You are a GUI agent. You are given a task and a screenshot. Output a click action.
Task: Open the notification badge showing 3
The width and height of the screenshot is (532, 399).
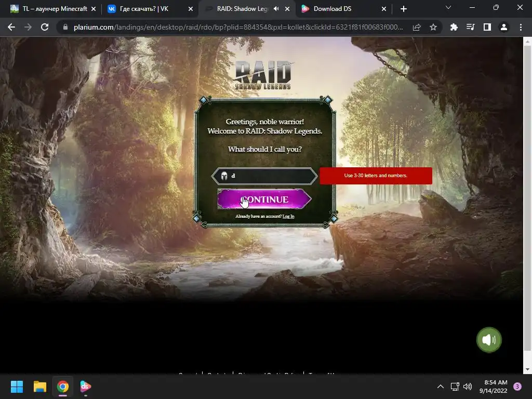pos(517,387)
